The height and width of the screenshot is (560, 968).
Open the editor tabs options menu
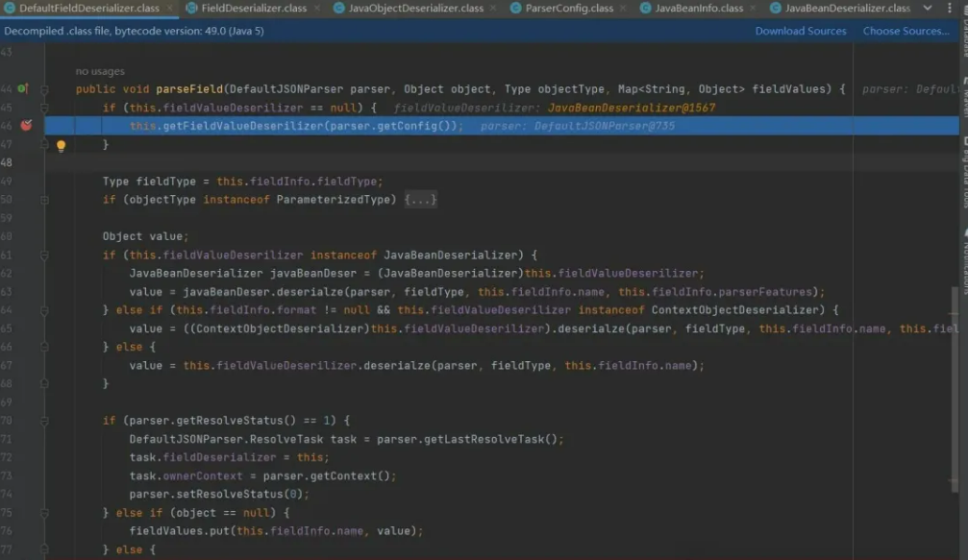pos(949,8)
